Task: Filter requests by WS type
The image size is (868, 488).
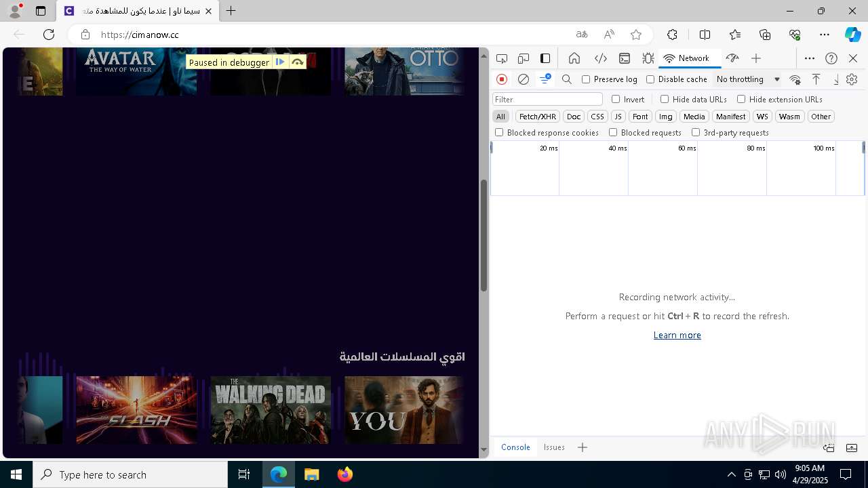Action: click(762, 117)
